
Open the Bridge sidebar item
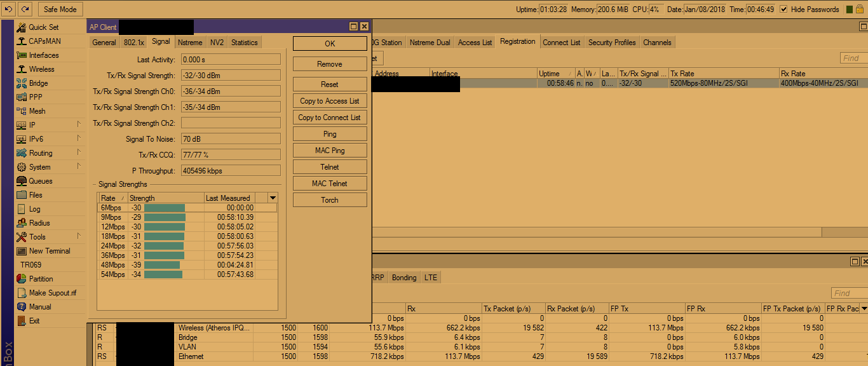(x=22, y=83)
